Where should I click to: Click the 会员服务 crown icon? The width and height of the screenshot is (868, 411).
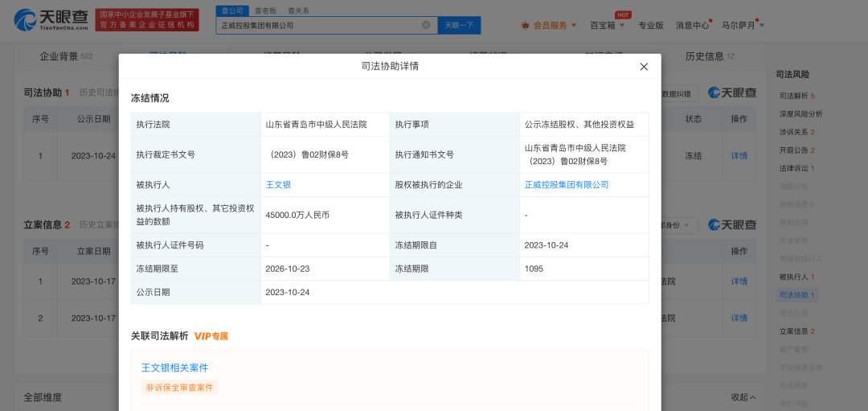pos(525,25)
